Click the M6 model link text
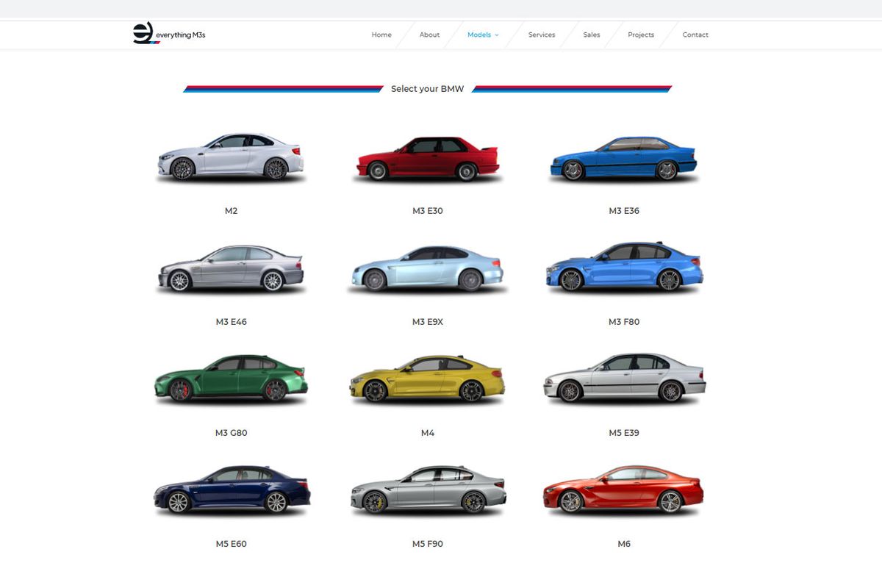 pos(624,544)
